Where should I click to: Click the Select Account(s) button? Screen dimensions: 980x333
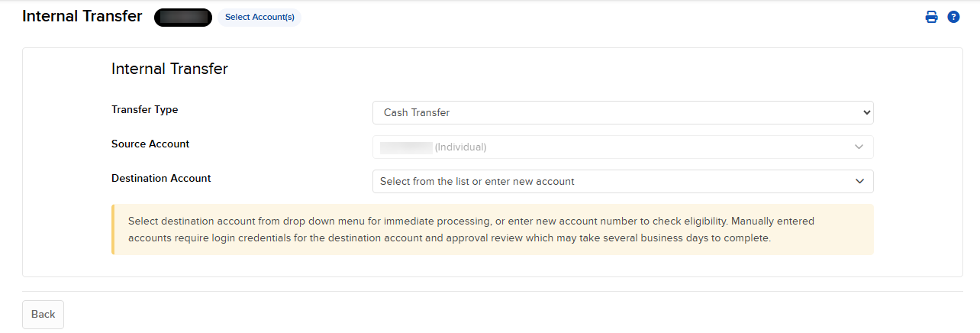[260, 17]
